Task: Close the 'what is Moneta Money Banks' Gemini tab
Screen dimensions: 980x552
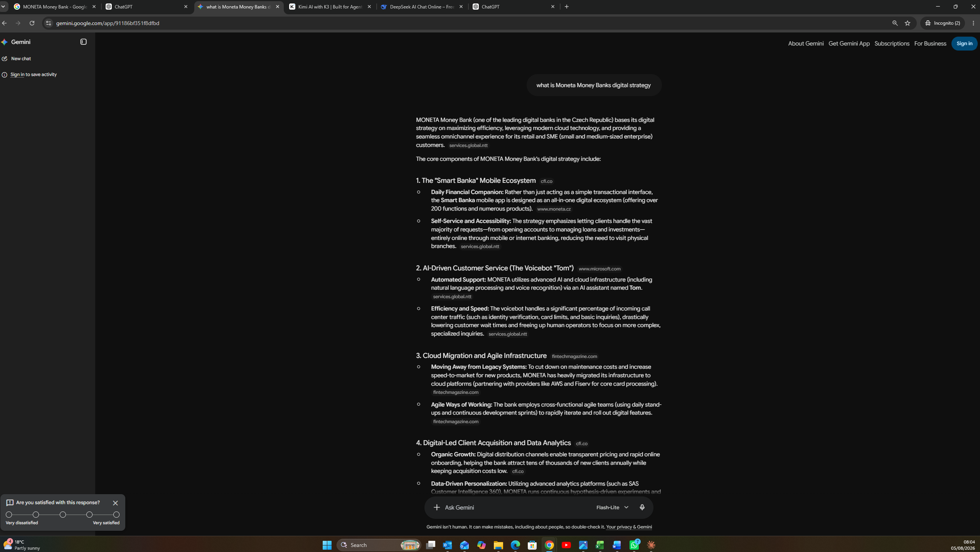Action: pyautogui.click(x=278, y=7)
